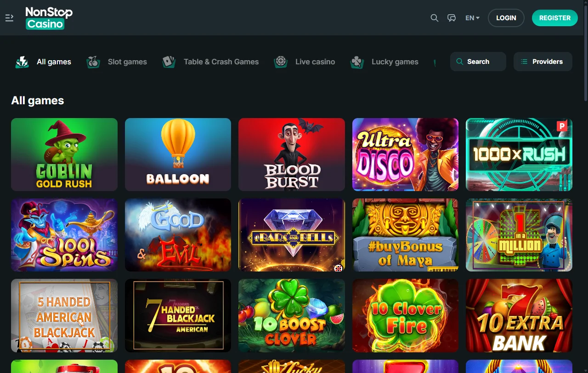
Task: Open 10 Clover Fire game
Action: (x=405, y=316)
